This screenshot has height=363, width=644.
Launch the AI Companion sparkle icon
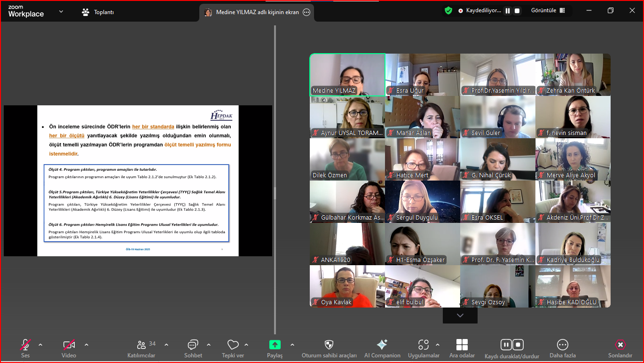click(382, 345)
